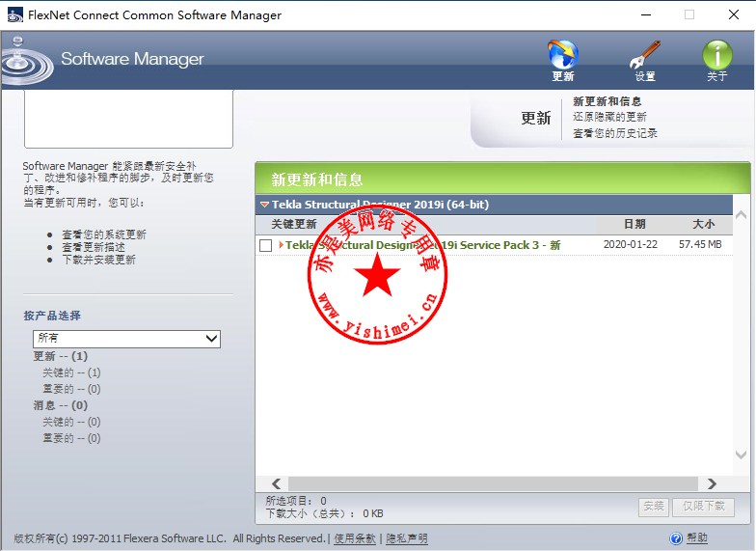Click the horizontal scrollbar thumb
Screen dimensions: 756x551
[x=493, y=483]
